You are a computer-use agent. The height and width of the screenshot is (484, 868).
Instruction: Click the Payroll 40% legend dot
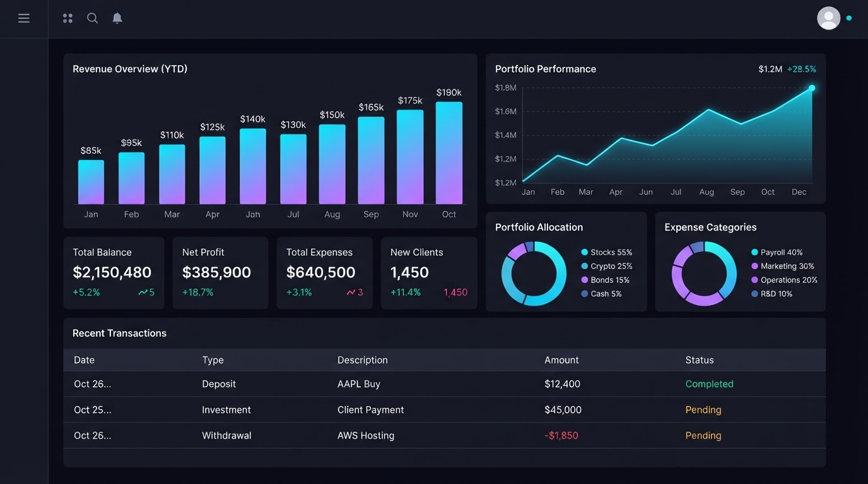click(754, 252)
